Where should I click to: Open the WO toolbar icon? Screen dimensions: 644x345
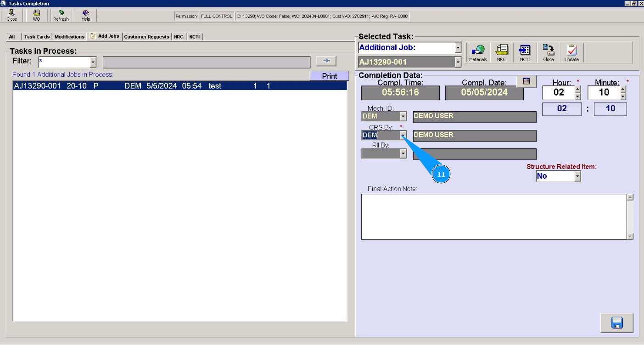36,15
